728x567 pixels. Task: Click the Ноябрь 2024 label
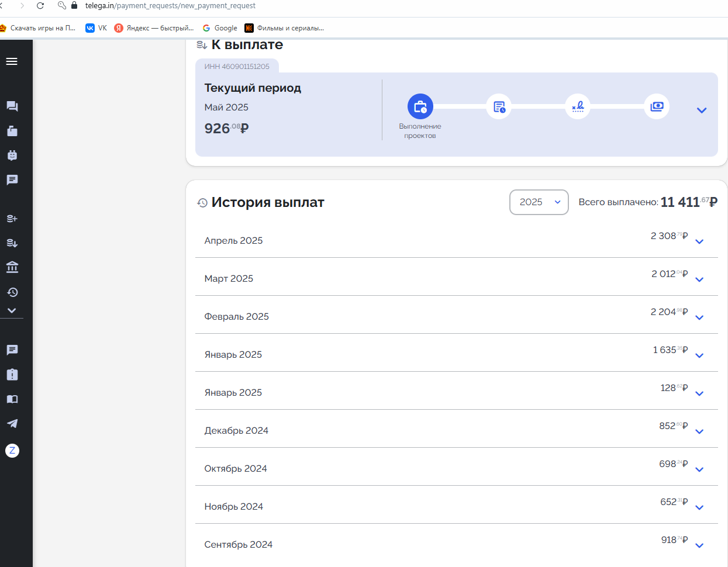click(x=233, y=507)
